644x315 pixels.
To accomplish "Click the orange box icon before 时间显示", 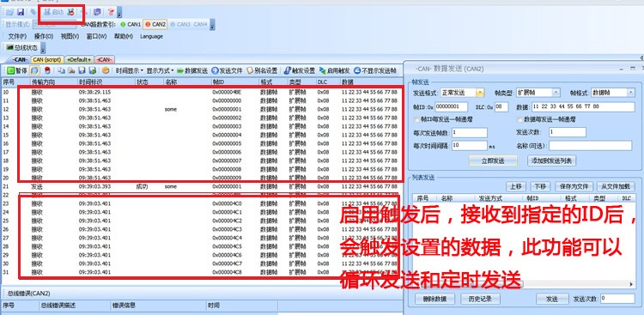I will (x=106, y=70).
